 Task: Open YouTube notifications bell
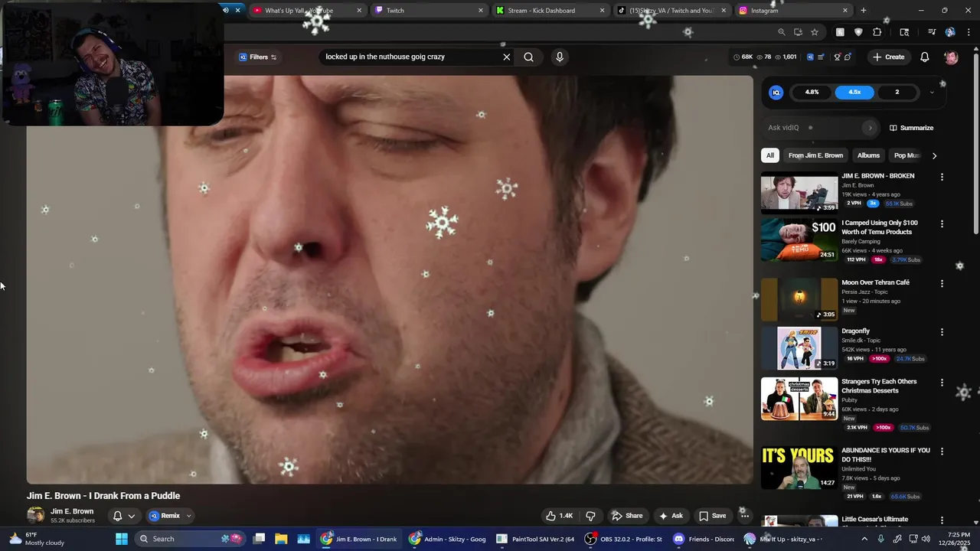tap(924, 57)
